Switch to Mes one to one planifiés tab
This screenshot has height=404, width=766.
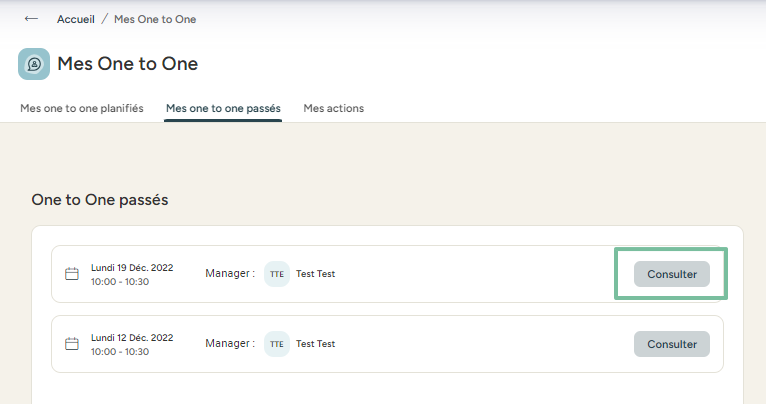(x=82, y=108)
